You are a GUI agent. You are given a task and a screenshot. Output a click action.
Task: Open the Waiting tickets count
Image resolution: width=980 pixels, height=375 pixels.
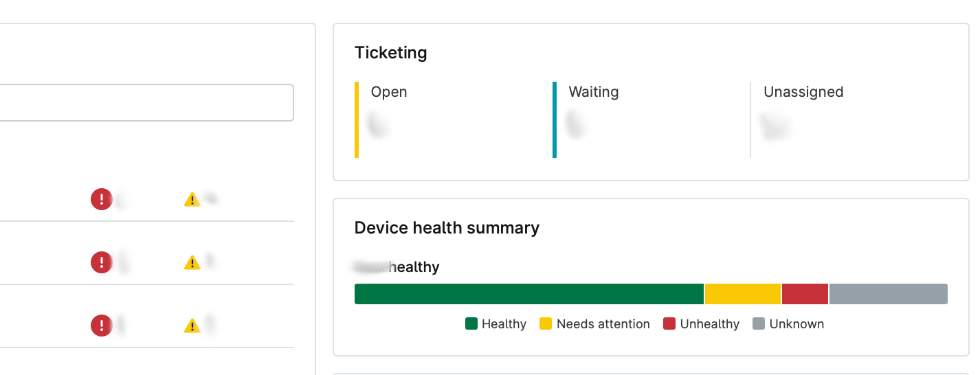[576, 124]
